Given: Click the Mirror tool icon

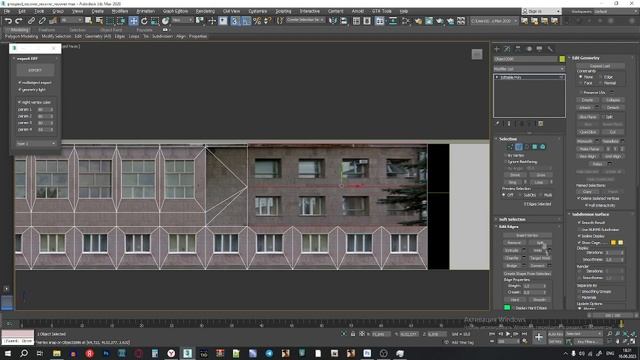Looking at the screenshot, I should 333,20.
